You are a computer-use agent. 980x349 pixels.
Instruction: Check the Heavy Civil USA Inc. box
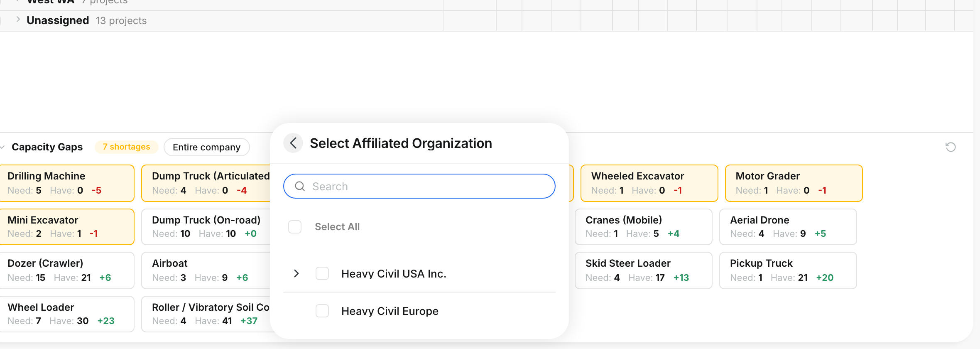[x=322, y=273]
